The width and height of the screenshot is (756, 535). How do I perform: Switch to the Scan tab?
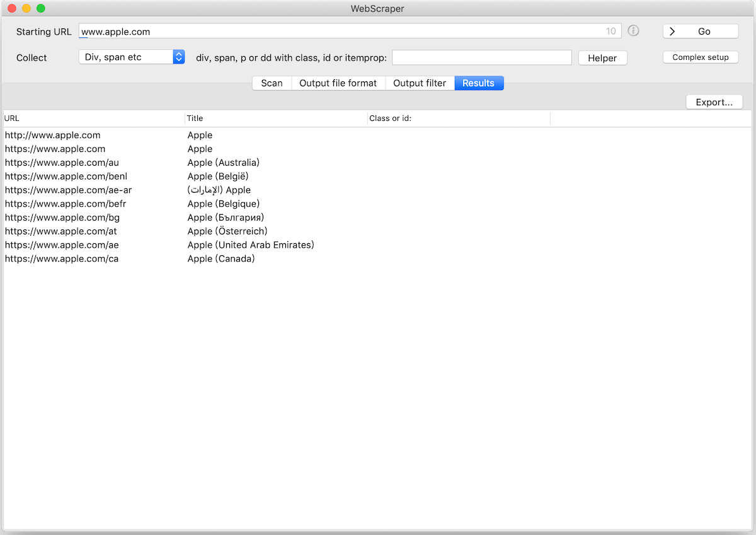[x=272, y=83]
